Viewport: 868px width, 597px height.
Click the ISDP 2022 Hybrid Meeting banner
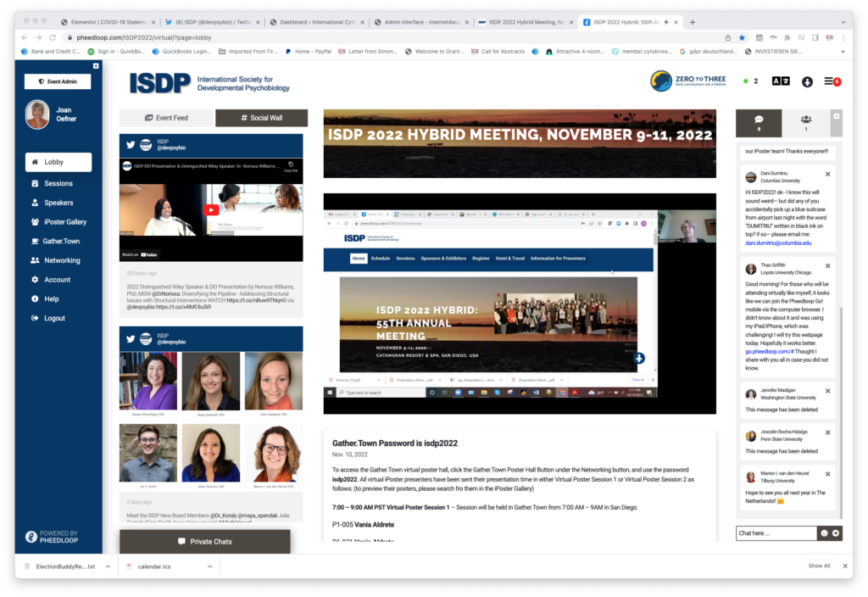click(x=520, y=143)
